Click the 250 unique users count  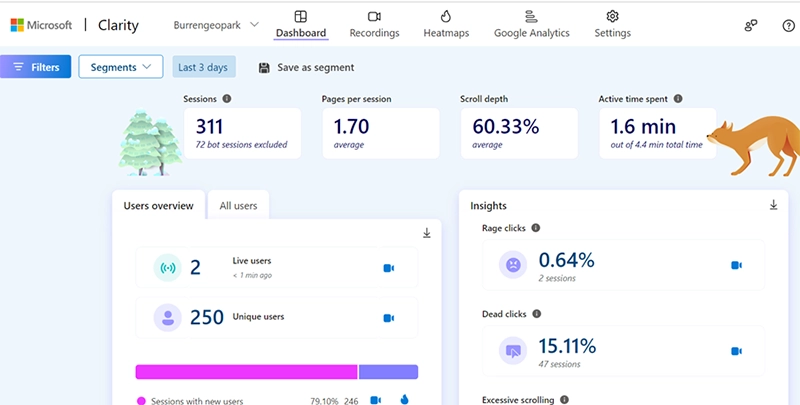click(207, 317)
